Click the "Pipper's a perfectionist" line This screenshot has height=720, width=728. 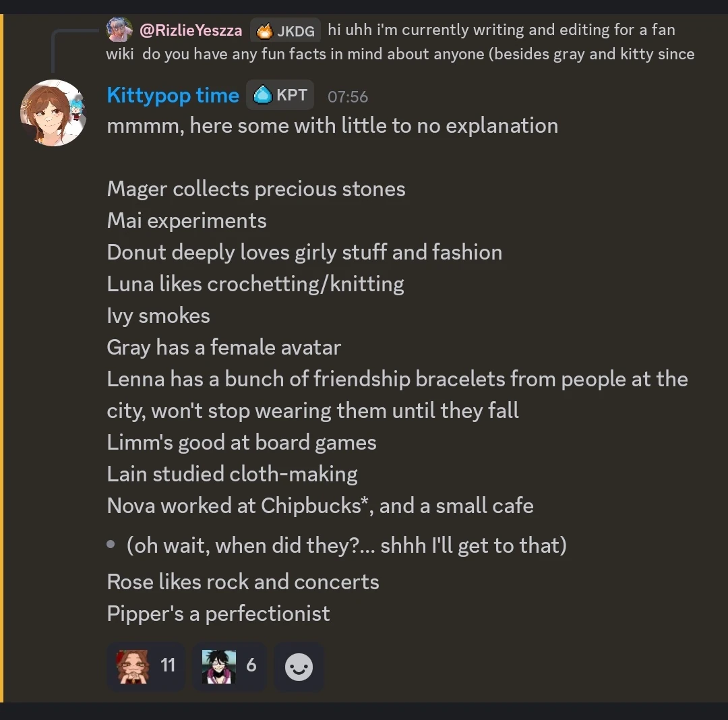click(x=218, y=613)
